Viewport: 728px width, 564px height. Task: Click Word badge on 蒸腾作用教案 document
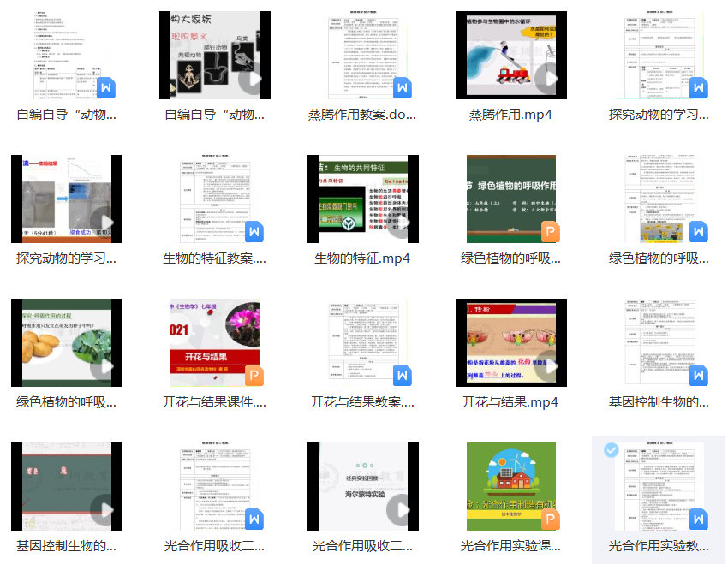point(403,88)
